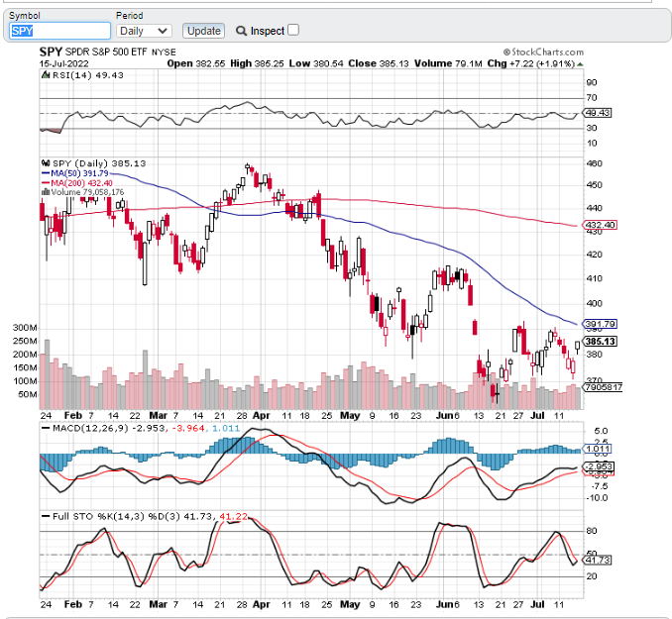
Task: Click the Update button
Action: point(203,31)
